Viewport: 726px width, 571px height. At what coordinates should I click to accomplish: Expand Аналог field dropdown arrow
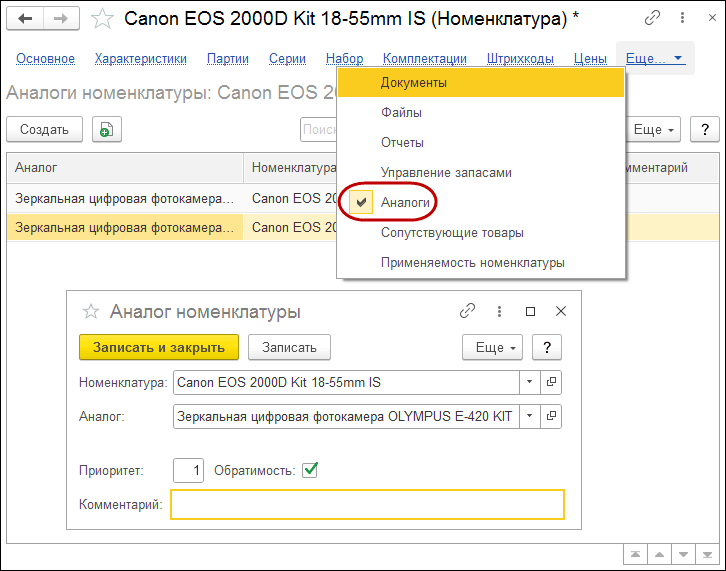tap(530, 416)
